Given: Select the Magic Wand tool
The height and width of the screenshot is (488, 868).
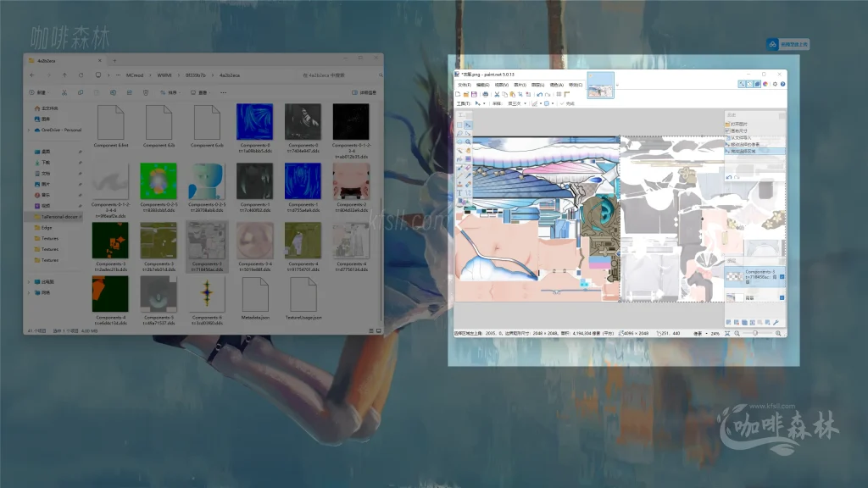Looking at the screenshot, I should click(x=459, y=151).
